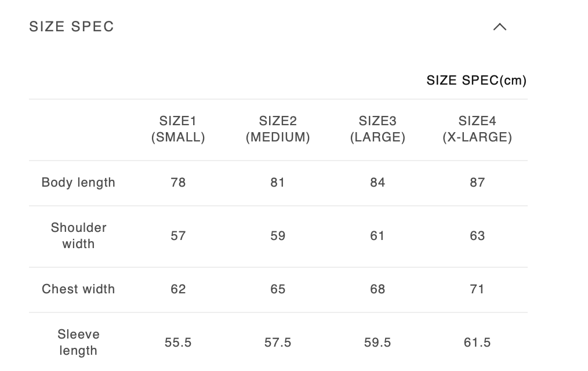Click Shoulder width value 59 for MEDIUM
Image resolution: width=588 pixels, height=371 pixels.
point(278,236)
